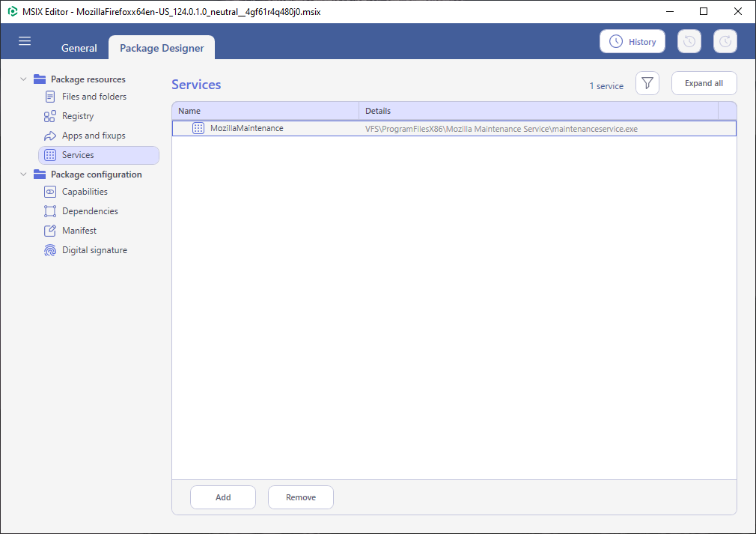Viewport: 756px width, 534px height.
Task: Close the MSIX Editor window
Action: coord(738,11)
